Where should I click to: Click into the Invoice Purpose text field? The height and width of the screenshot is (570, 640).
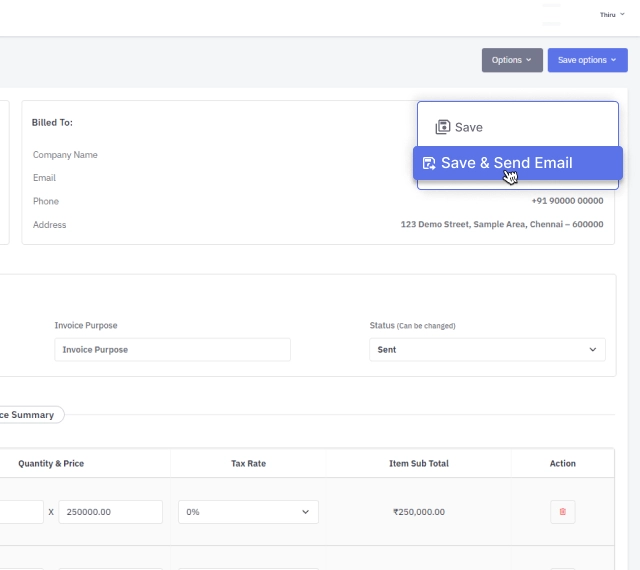coord(172,350)
